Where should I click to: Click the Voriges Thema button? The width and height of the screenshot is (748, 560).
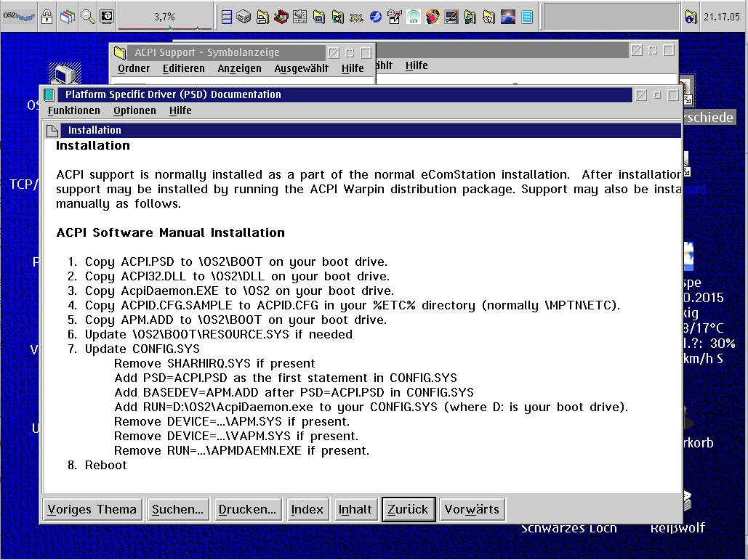[x=92, y=509]
